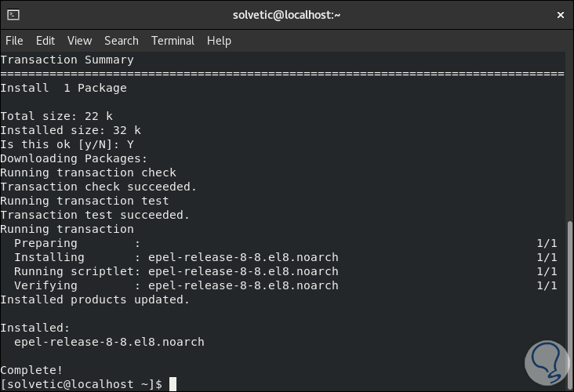Click the "Install 1 Package" line
Screen dimensions: 574x392
point(63,88)
